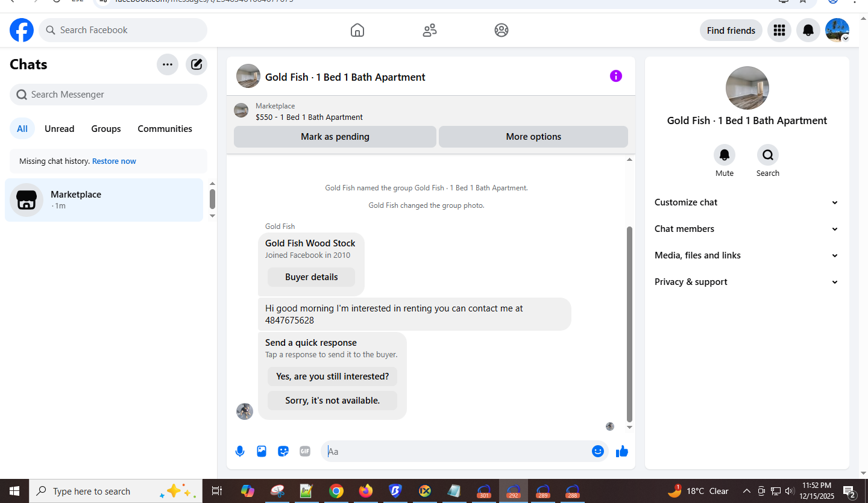Viewport: 868px width, 503px height.
Task: Click the 'Gold Fish Wood Stock' buyer name
Action: 310,243
